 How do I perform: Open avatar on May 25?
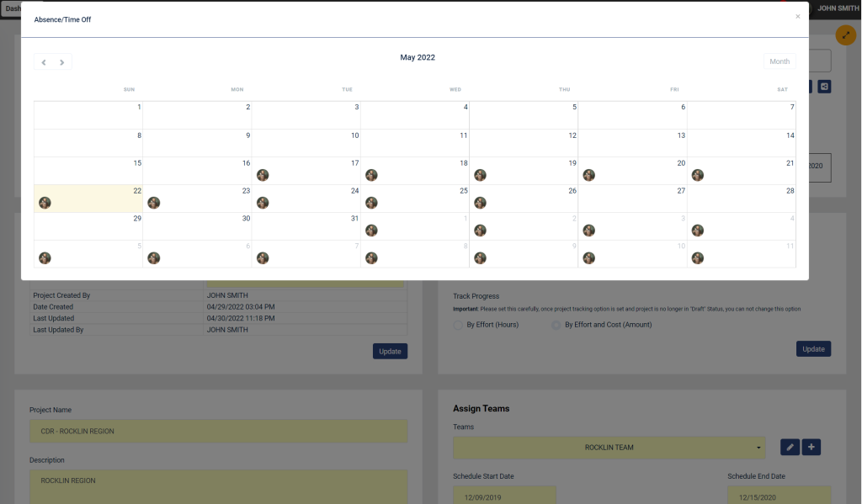(x=371, y=203)
